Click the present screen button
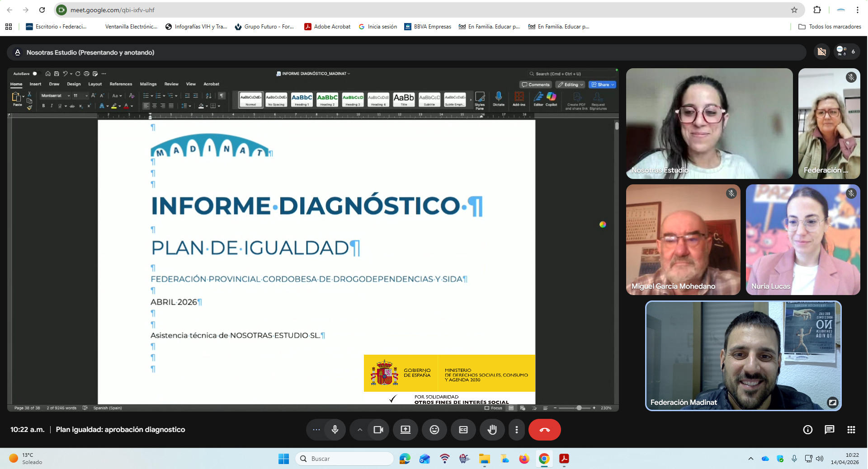 pyautogui.click(x=406, y=430)
